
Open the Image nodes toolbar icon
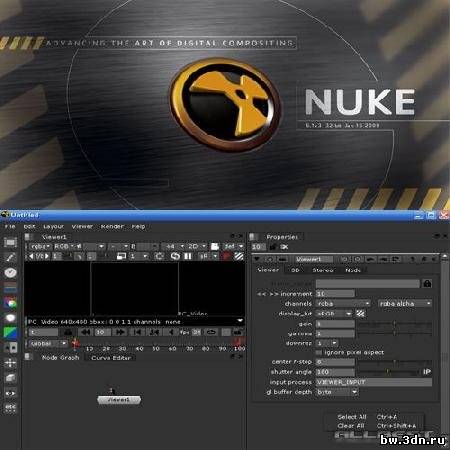pyautogui.click(x=10, y=242)
